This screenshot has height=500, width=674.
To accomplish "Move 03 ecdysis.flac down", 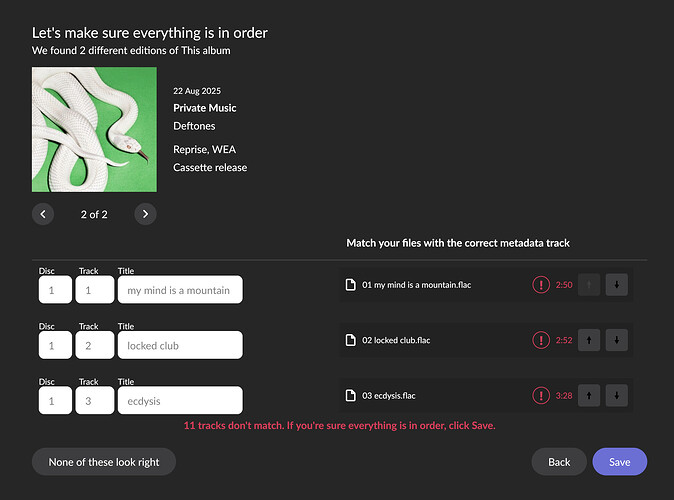I will [x=617, y=395].
